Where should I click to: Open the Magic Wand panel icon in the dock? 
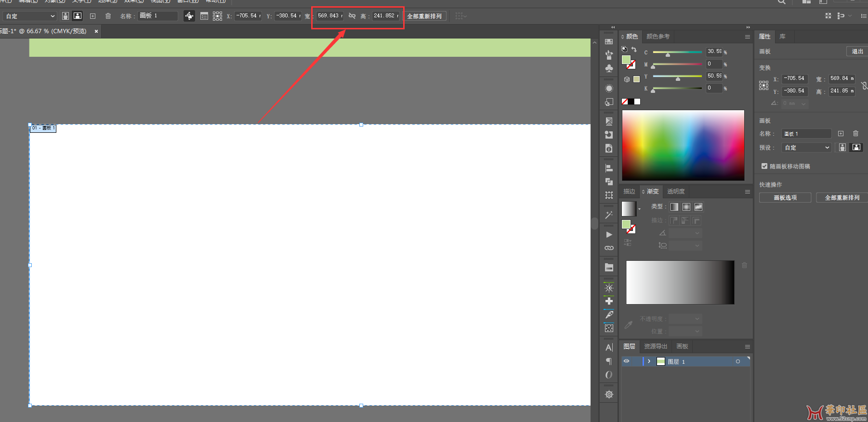[609, 215]
